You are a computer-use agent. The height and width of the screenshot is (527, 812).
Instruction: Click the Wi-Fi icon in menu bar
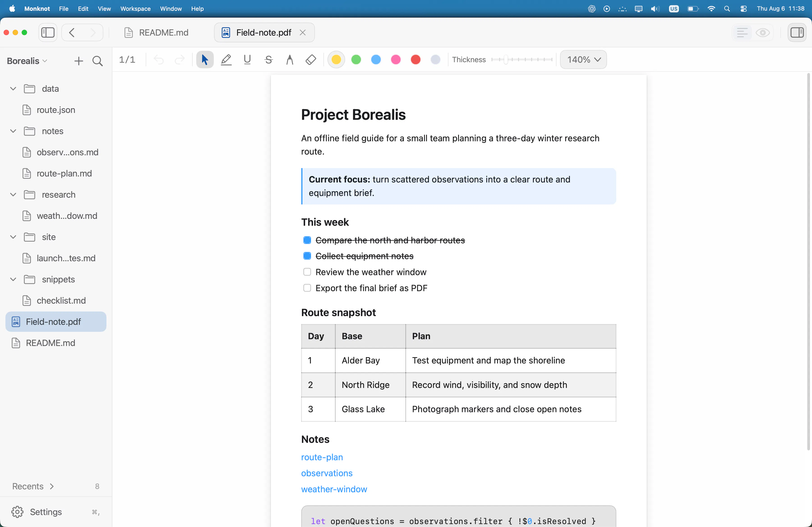[711, 9]
